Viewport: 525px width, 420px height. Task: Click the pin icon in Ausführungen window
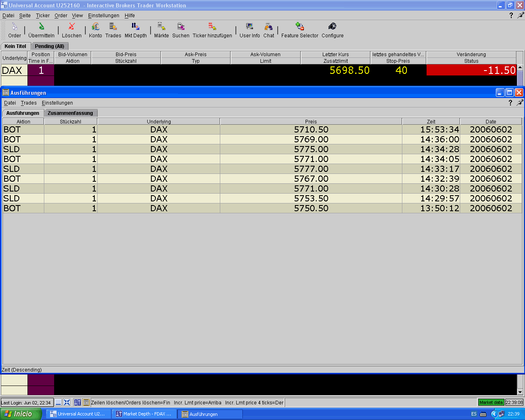tap(520, 103)
